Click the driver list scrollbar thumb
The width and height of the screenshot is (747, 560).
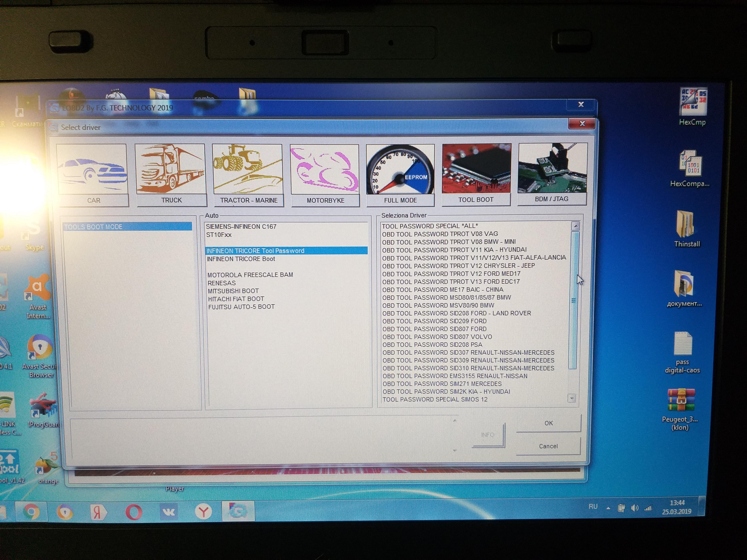pos(574,300)
